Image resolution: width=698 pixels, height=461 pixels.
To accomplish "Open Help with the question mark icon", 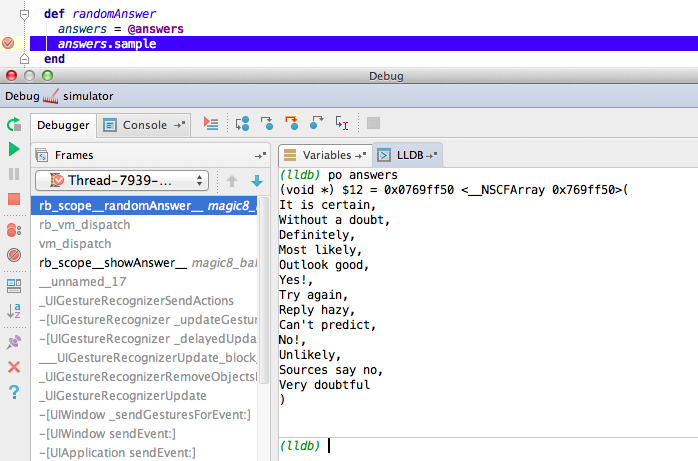I will coord(14,392).
